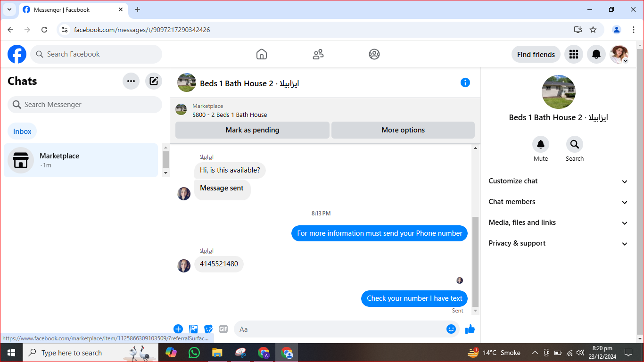The width and height of the screenshot is (644, 362).
Task: Click More options button
Action: coord(403,130)
